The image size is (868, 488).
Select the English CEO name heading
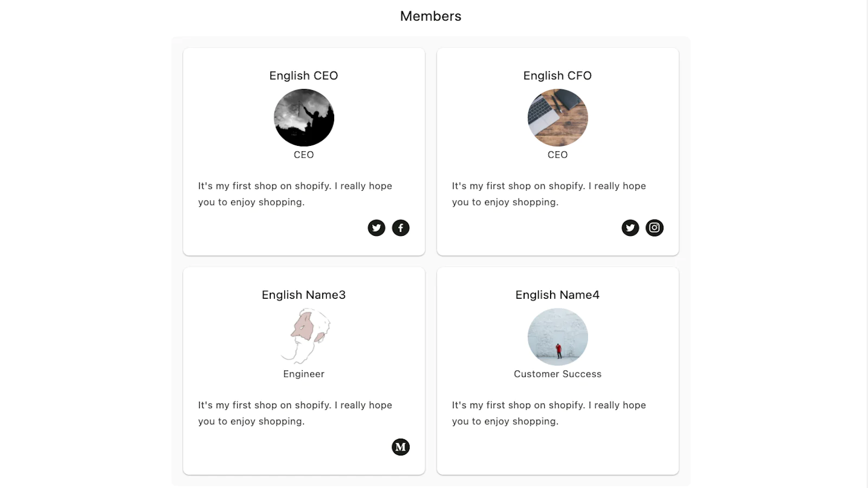[304, 75]
